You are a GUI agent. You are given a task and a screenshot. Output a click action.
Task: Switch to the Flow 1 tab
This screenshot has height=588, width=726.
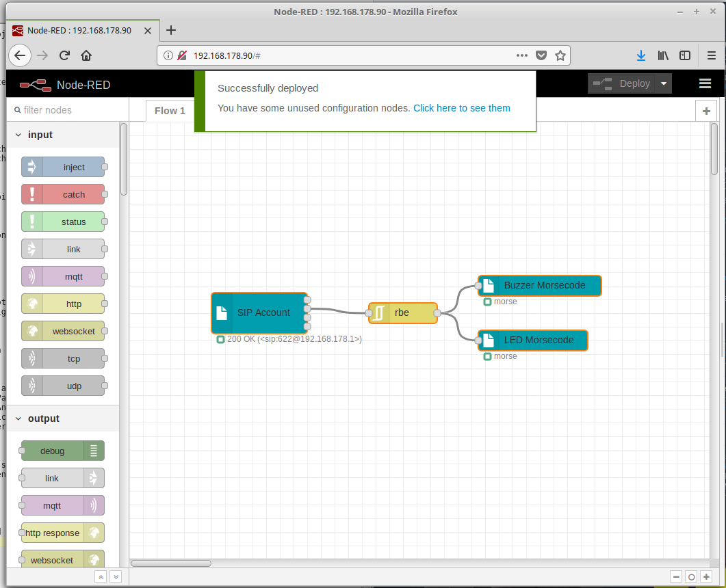[x=170, y=111]
